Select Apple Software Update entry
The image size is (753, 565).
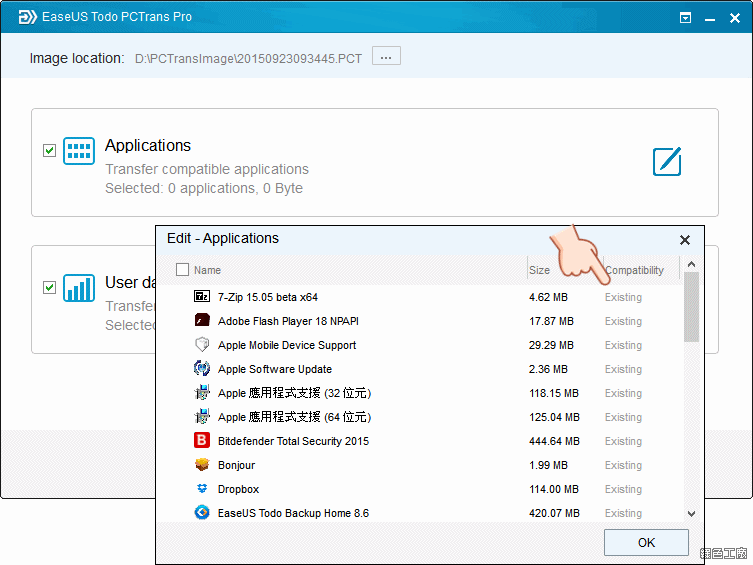pos(275,369)
